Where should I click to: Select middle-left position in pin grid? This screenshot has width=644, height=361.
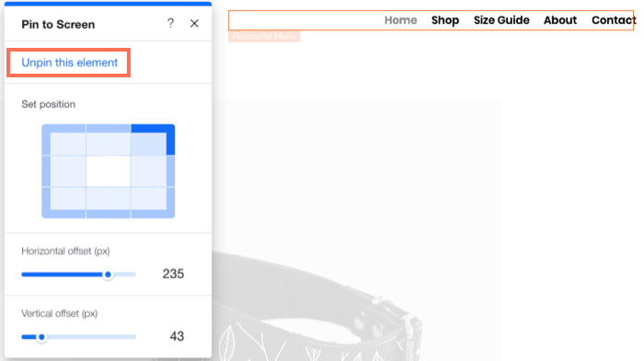pyautogui.click(x=63, y=171)
